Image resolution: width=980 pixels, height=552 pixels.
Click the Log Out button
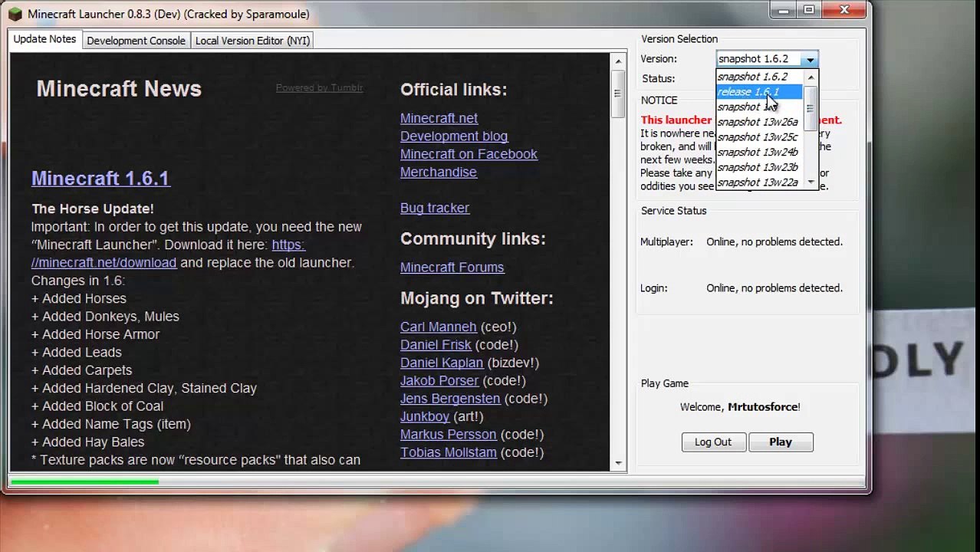[x=713, y=442]
